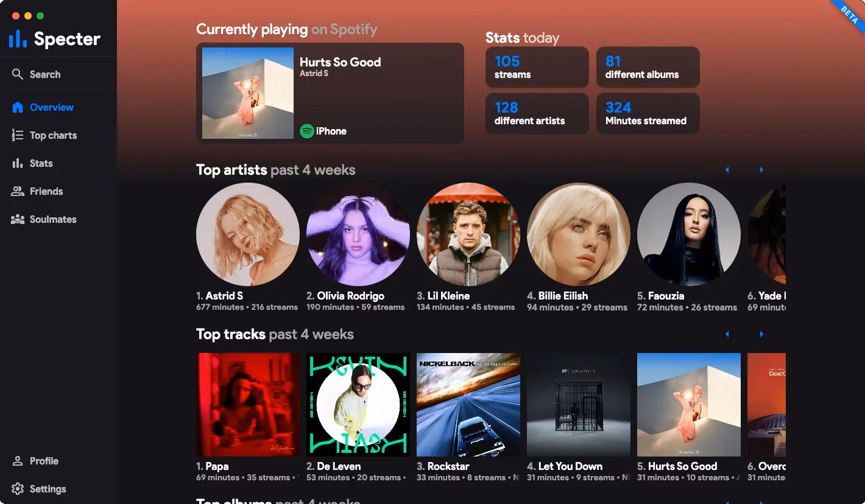Click the Overview home icon
Image resolution: width=865 pixels, height=504 pixels.
tap(17, 107)
